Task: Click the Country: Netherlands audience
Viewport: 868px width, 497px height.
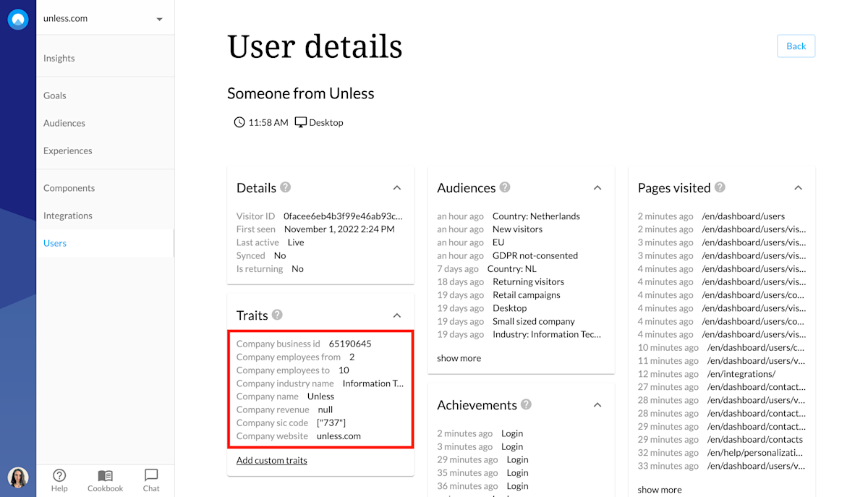Action: 536,216
